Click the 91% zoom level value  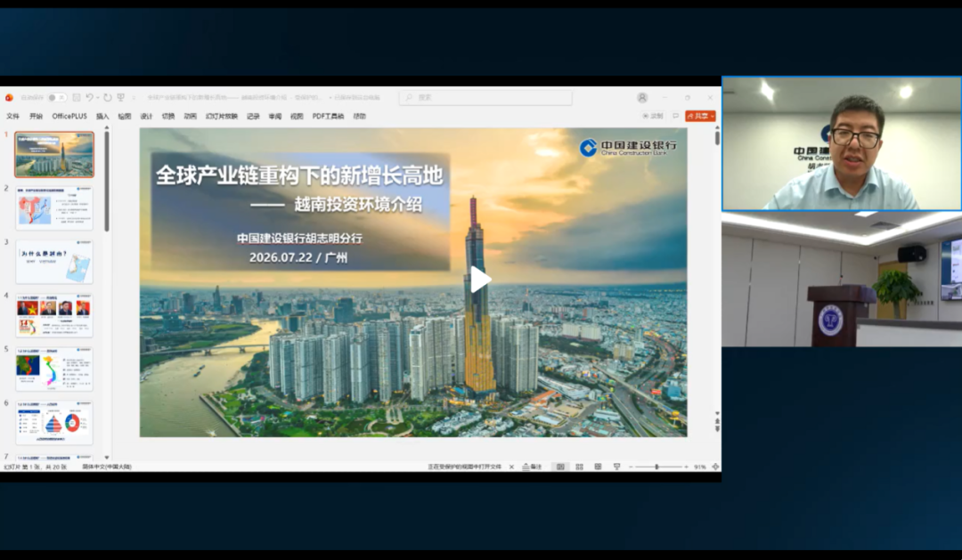pyautogui.click(x=700, y=467)
